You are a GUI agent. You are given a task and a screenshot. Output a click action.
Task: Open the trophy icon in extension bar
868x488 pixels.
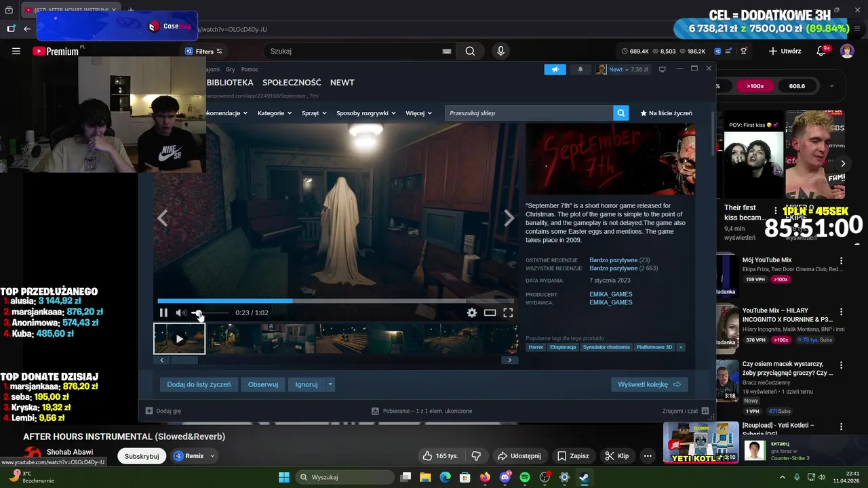point(744,51)
